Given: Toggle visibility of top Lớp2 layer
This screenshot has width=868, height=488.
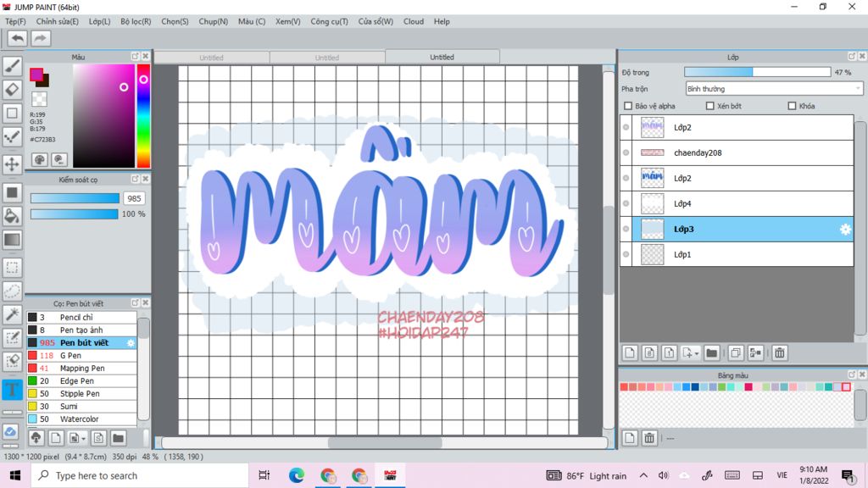Looking at the screenshot, I should tap(626, 127).
